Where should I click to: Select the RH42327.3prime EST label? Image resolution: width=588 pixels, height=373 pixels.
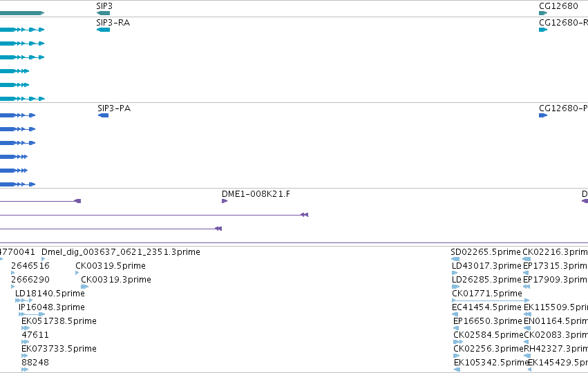[x=556, y=349]
